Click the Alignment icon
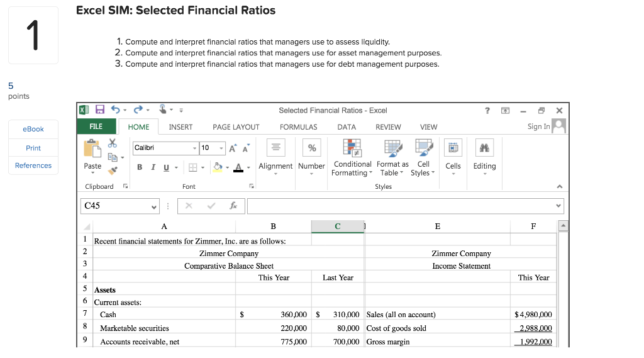The image size is (644, 358). pyautogui.click(x=275, y=147)
